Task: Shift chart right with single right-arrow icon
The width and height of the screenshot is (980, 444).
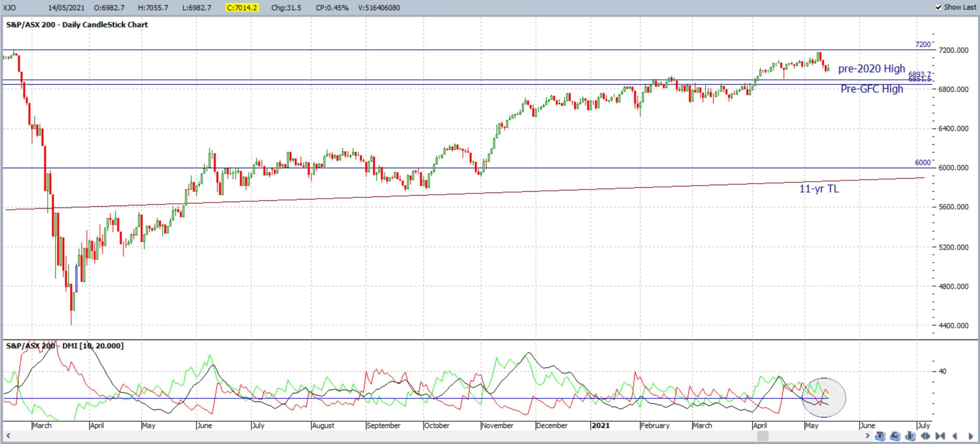Action: 971,436
